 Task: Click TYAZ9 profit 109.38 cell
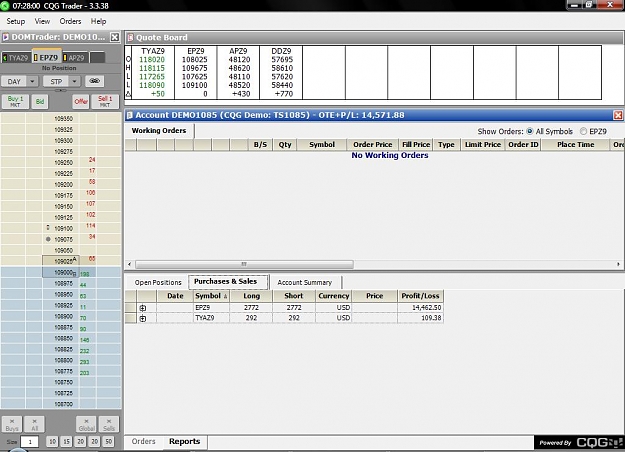click(x=420, y=318)
